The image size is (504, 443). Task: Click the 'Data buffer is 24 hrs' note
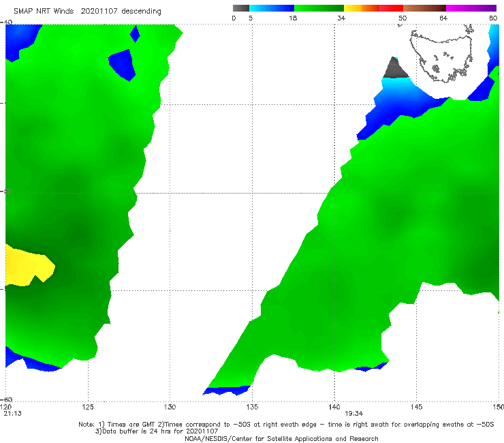coord(157,431)
